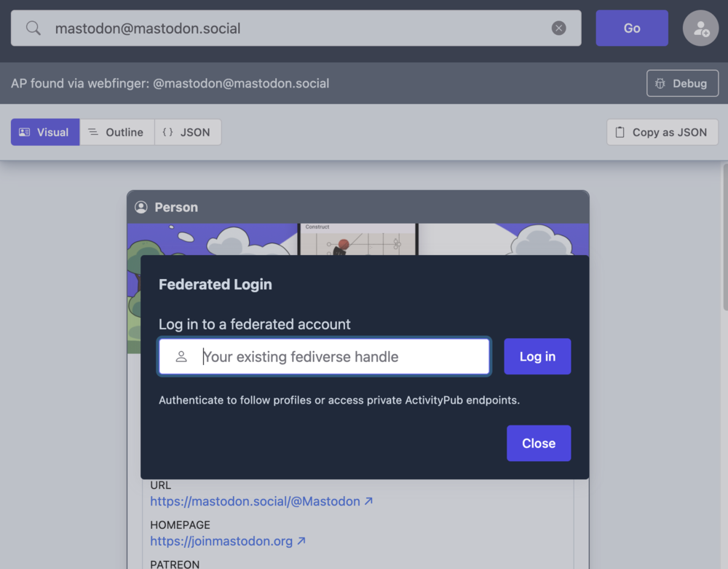Click external-link arrow beside joinmastodon.org

click(301, 541)
